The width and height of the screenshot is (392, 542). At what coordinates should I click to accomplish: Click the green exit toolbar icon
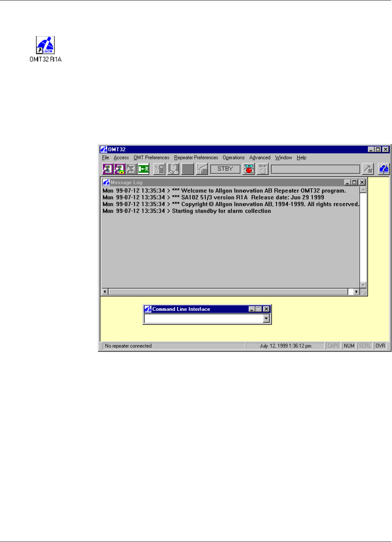[143, 169]
